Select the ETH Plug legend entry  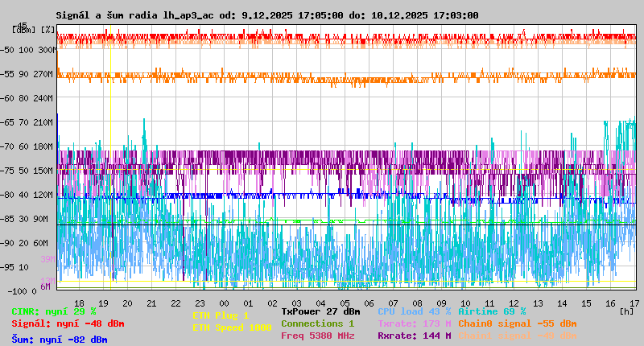[x=221, y=315]
